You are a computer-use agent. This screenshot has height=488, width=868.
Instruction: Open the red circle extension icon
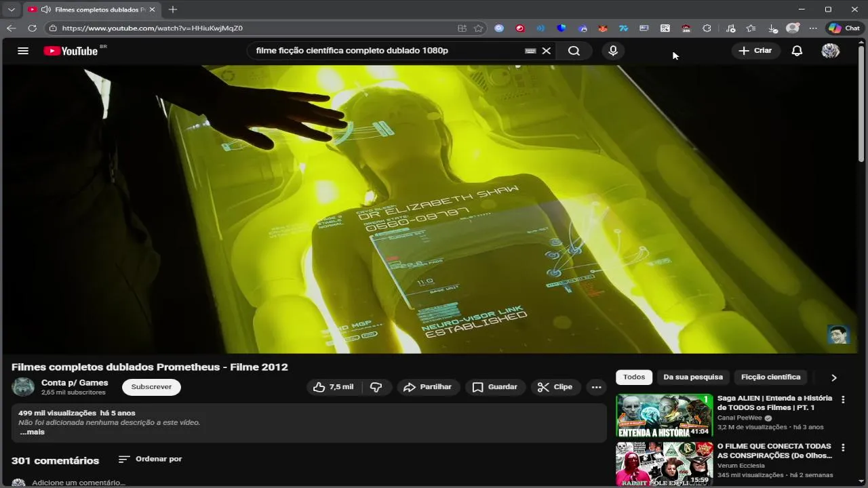pyautogui.click(x=520, y=28)
